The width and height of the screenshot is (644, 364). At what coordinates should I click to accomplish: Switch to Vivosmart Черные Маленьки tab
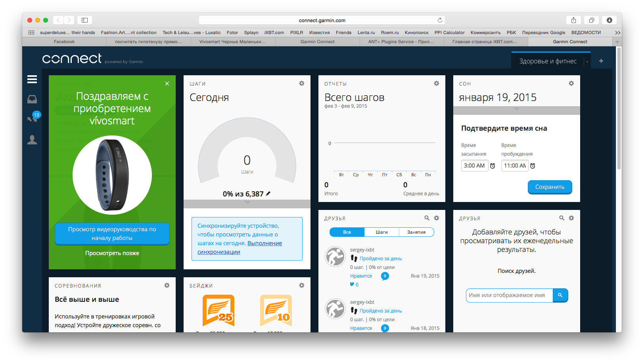232,42
